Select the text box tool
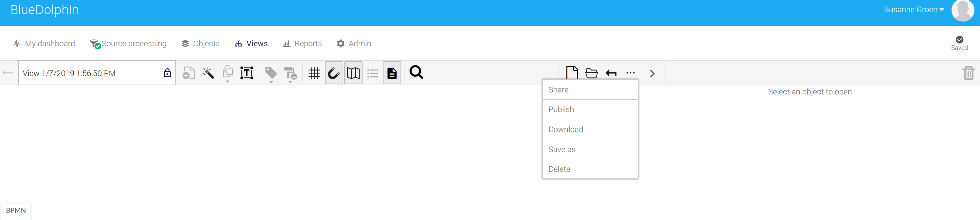Screen dimensions: 980x220 246,73
